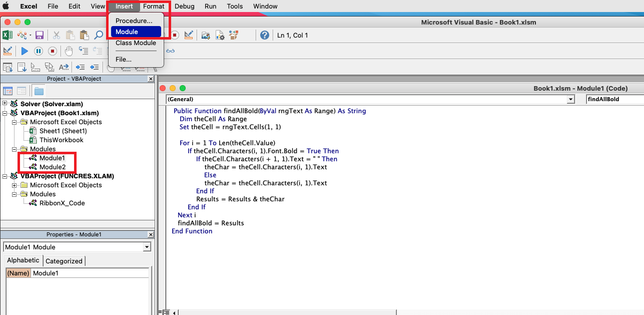Collapse the VBAProject (Book1.xlsm) node

[x=5, y=113]
